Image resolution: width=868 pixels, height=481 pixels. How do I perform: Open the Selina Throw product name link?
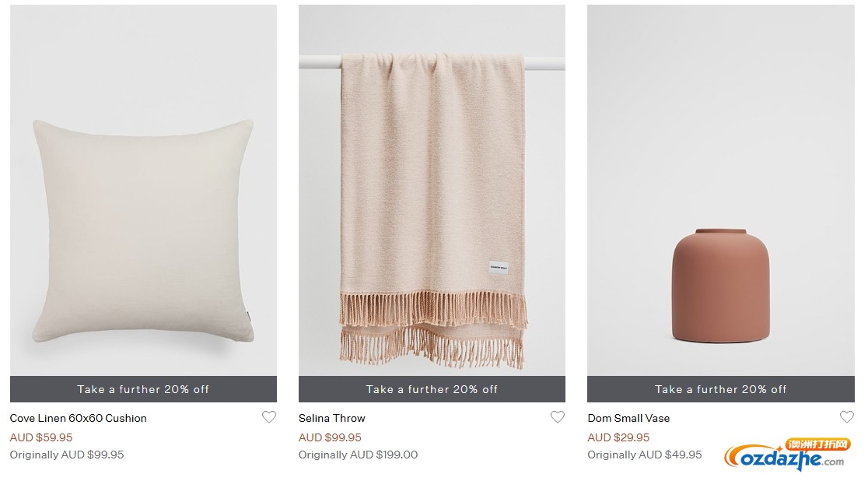(x=331, y=419)
